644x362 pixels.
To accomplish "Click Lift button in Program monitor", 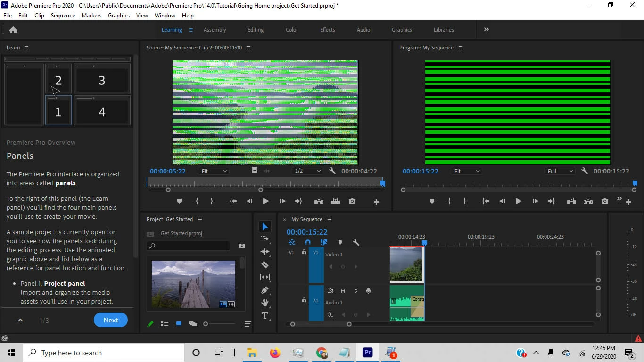I will point(571,201).
